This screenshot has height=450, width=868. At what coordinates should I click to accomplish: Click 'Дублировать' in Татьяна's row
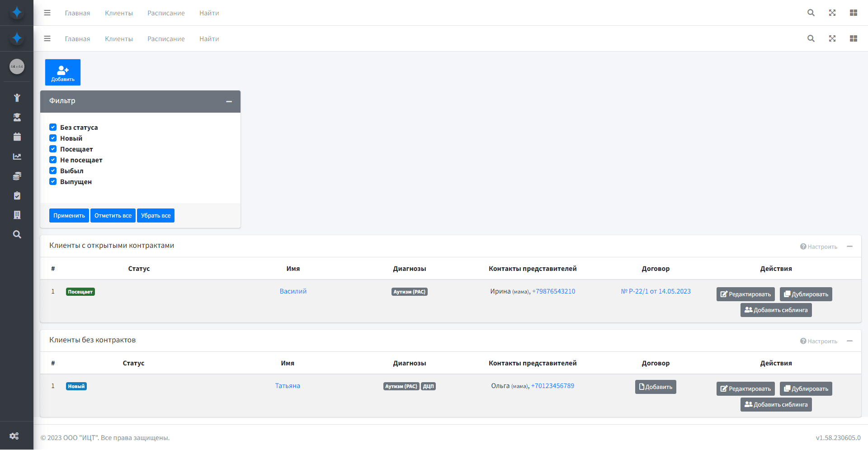(806, 389)
